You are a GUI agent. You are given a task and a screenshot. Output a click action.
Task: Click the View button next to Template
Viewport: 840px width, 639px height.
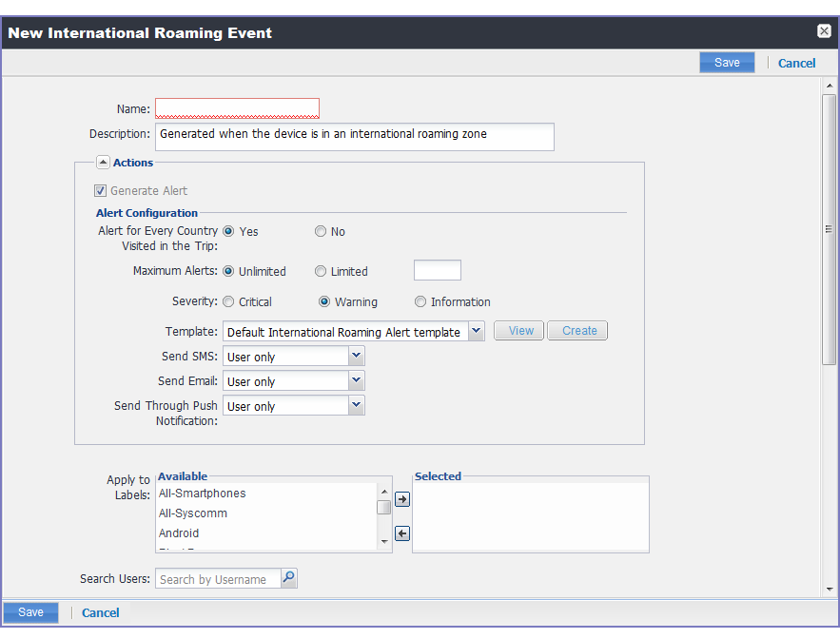518,330
